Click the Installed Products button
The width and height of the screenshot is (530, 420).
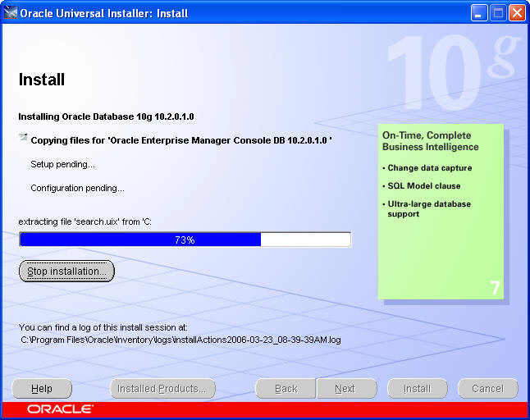click(x=162, y=389)
